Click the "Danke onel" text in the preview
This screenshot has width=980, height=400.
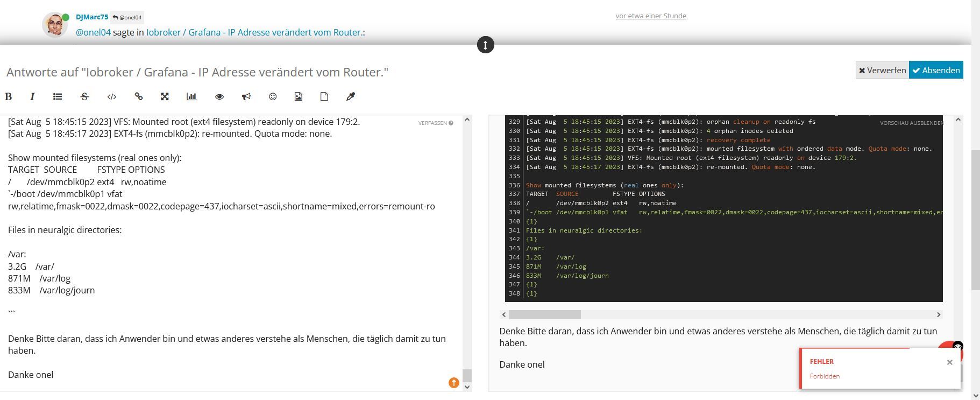click(522, 364)
